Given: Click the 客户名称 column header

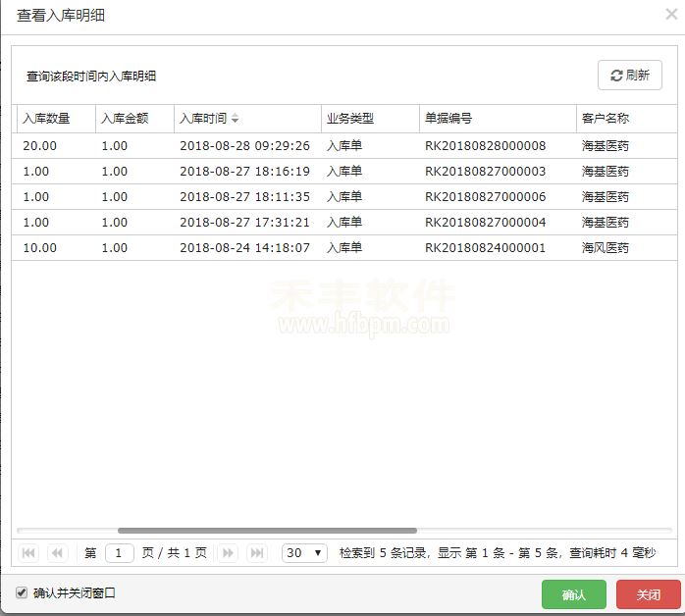Looking at the screenshot, I should (606, 119).
